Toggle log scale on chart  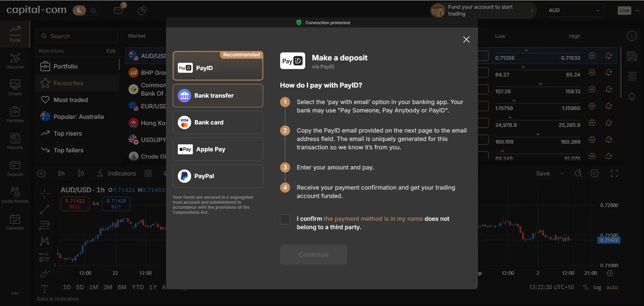pyautogui.click(x=597, y=287)
